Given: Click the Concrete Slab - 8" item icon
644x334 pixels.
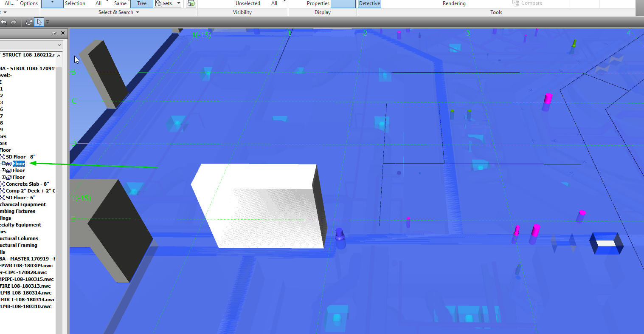Looking at the screenshot, I should pyautogui.click(x=3, y=184).
